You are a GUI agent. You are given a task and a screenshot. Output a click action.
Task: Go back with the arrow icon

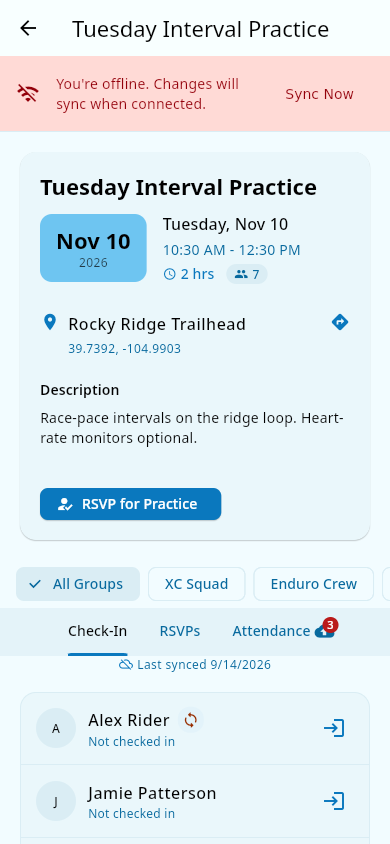coord(28,28)
